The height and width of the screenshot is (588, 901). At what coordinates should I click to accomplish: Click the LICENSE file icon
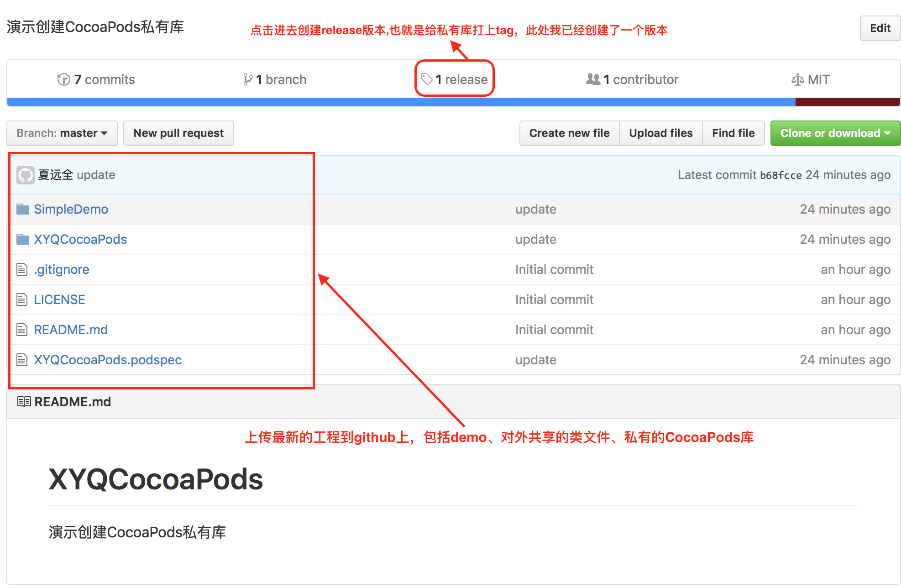pos(22,299)
